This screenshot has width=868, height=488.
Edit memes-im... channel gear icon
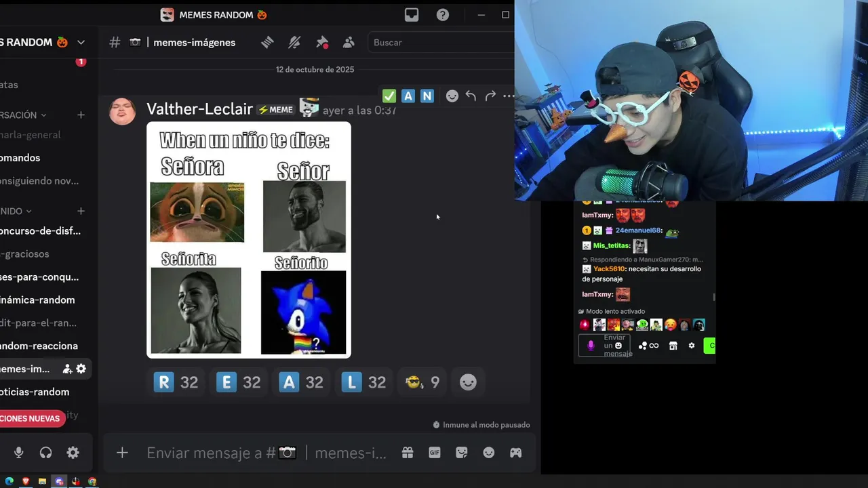(81, 369)
